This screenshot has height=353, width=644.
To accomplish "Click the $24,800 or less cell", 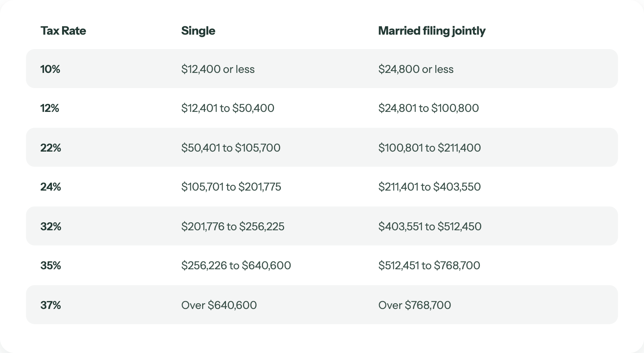I will [416, 69].
